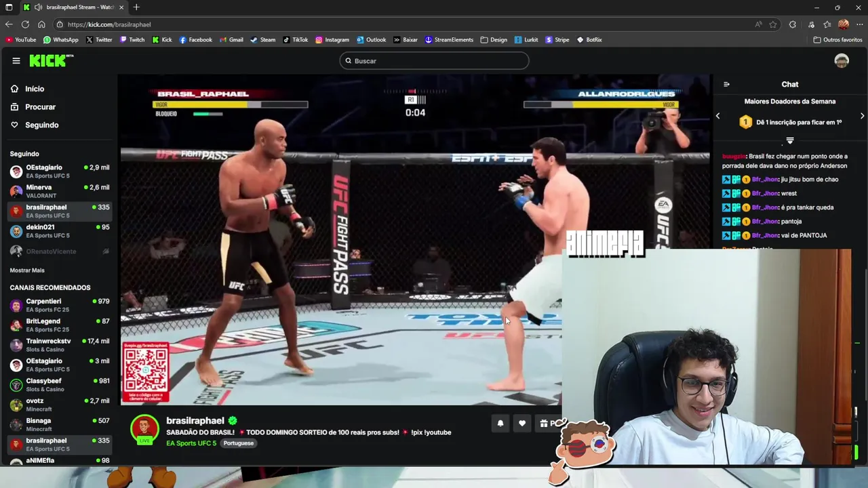Open the Twitter bookmark

99,40
